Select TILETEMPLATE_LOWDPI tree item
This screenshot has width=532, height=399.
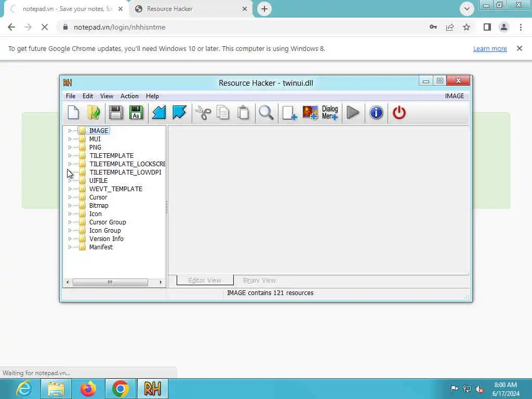coord(125,172)
